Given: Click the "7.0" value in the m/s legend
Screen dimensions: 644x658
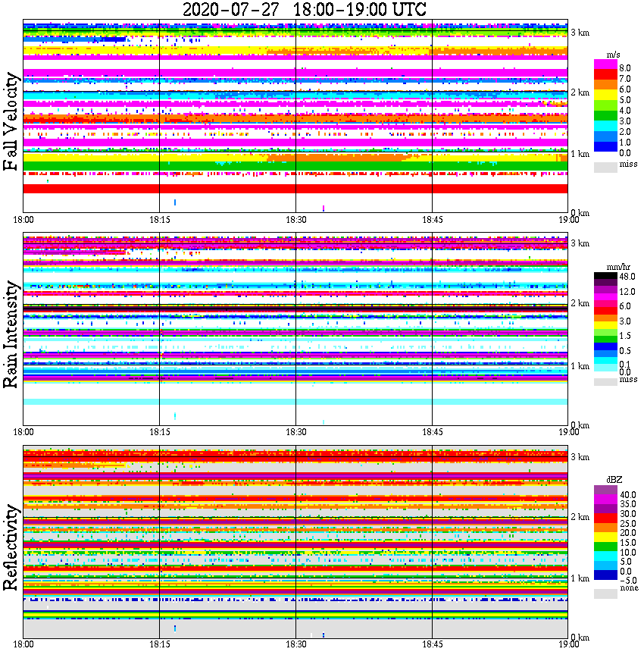Looking at the screenshot, I should 625,79.
